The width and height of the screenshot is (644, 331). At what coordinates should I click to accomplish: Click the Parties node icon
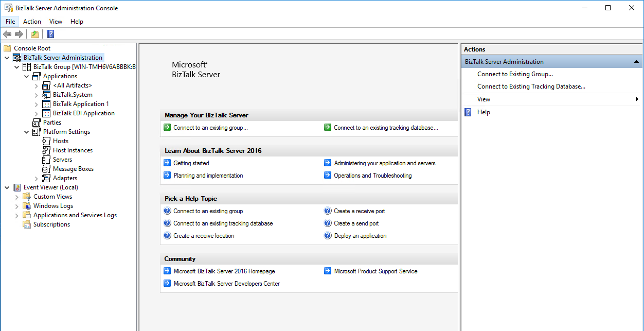point(37,123)
